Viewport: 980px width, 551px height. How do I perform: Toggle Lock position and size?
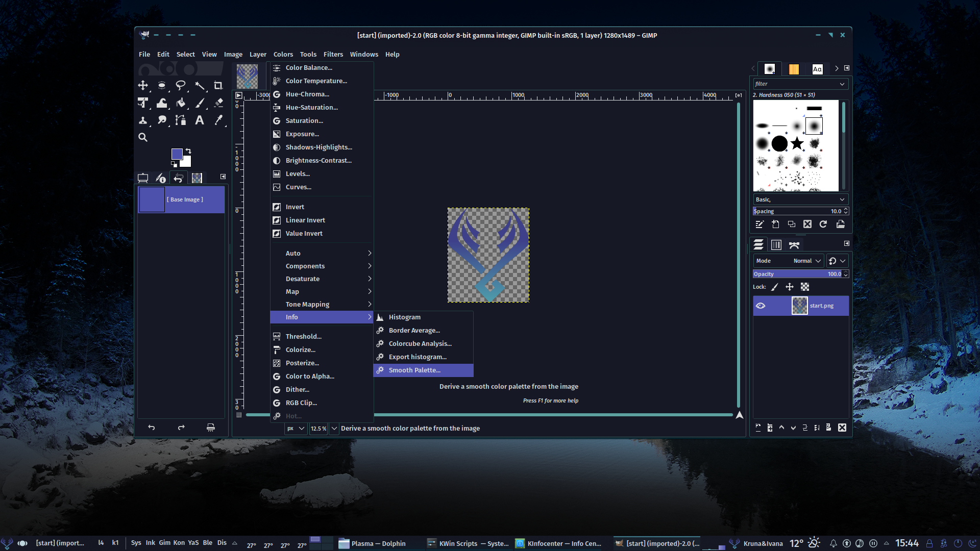pyautogui.click(x=790, y=287)
